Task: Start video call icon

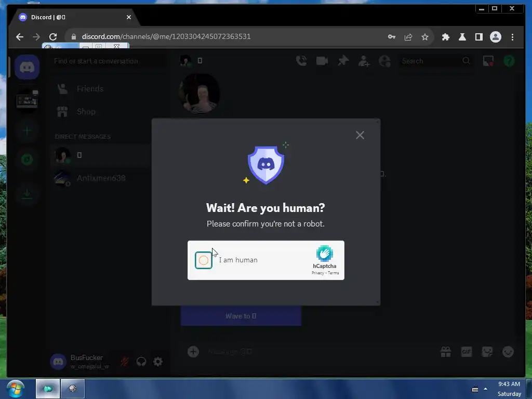Action: click(x=322, y=61)
